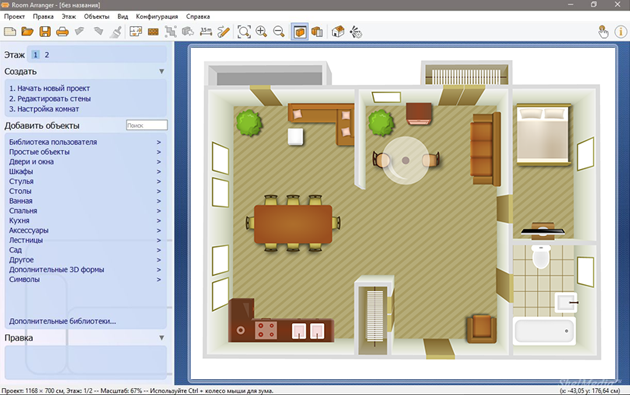Save the project with the floppy disk icon
This screenshot has height=395, width=630.
point(45,31)
